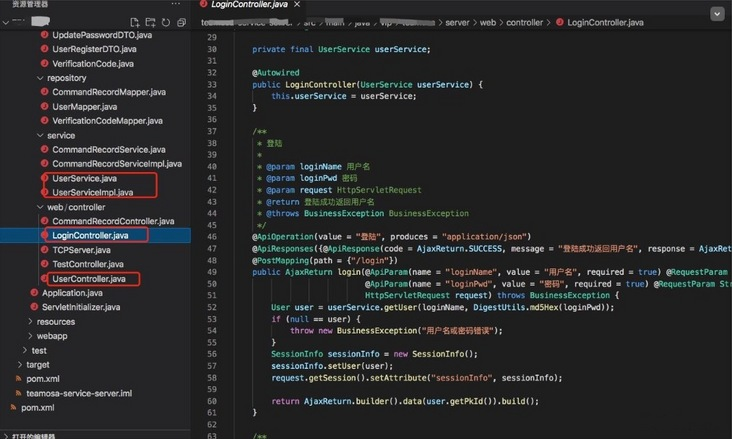Click the New Folder icon in explorer header
Viewport: 732px width, 439px height.
click(150, 22)
